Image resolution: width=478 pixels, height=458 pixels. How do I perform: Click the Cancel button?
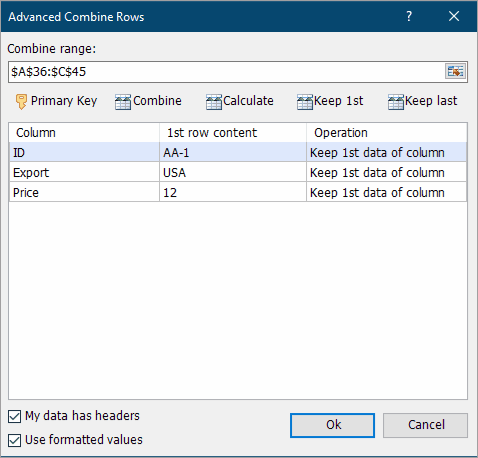click(x=425, y=425)
